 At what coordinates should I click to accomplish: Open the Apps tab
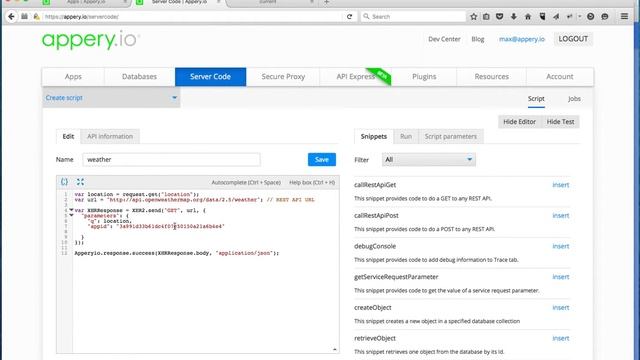[73, 77]
